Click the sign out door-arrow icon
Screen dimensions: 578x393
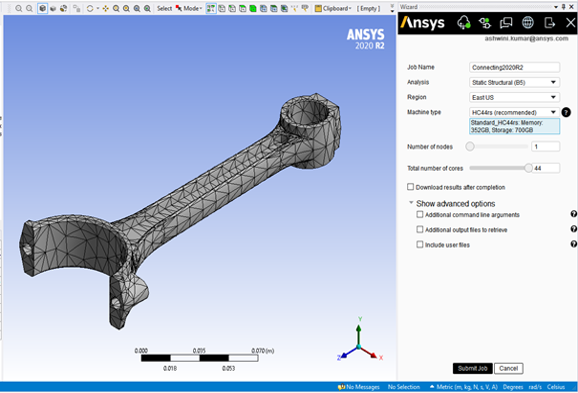pos(549,23)
